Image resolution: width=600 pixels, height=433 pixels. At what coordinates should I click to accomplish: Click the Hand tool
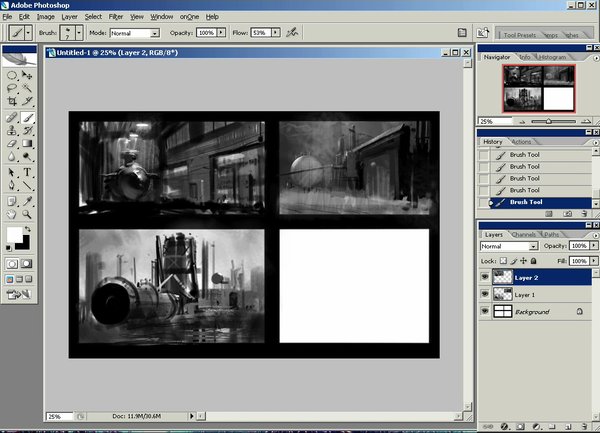coord(12,214)
